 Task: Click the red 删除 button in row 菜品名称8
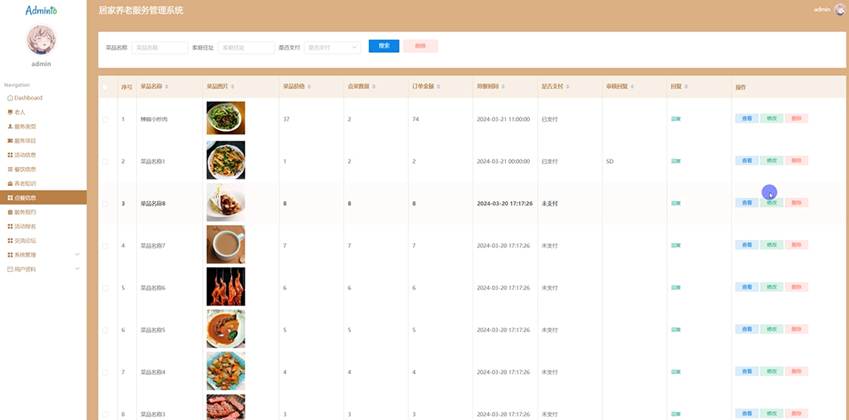[796, 203]
